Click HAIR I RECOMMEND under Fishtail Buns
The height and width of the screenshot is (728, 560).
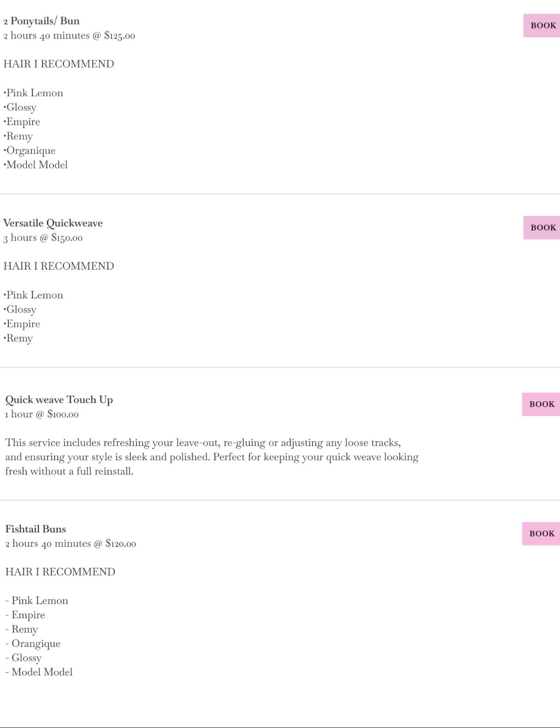coord(60,572)
